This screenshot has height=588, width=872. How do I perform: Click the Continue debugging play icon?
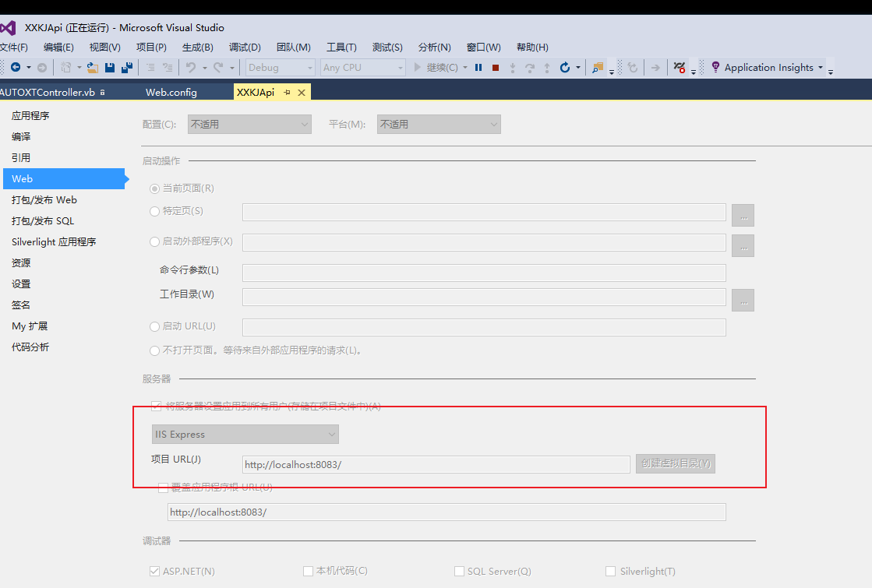click(x=418, y=67)
